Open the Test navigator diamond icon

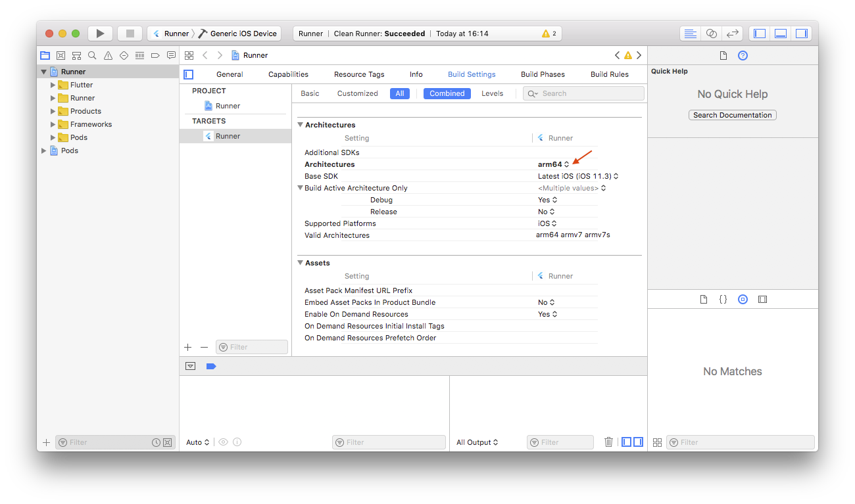click(124, 55)
